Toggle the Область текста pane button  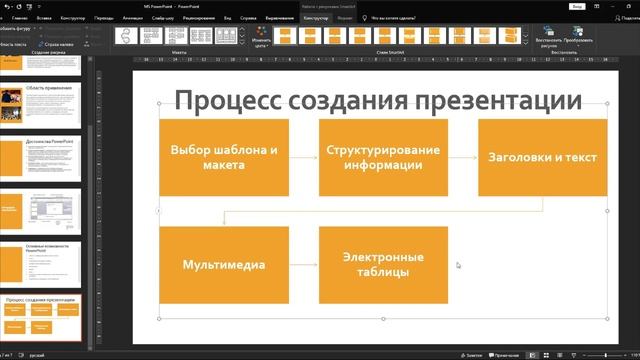click(13, 44)
